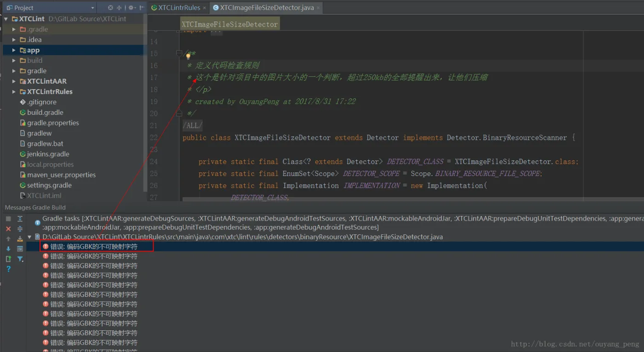
Task: Click the Scroll from Source target icon
Action: click(110, 8)
